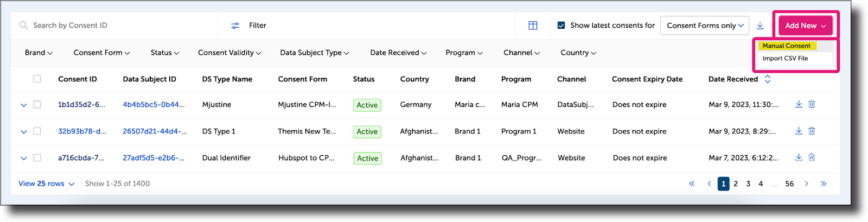This screenshot has width=868, height=222.
Task: Open consent ID a716cbda link
Action: (81, 158)
